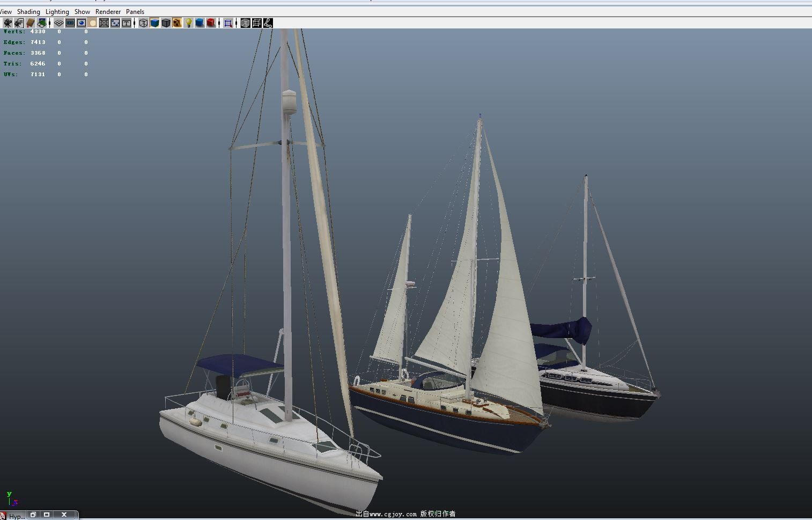Restore the minimized Hyp... window
This screenshot has height=520, width=812.
pos(33,515)
